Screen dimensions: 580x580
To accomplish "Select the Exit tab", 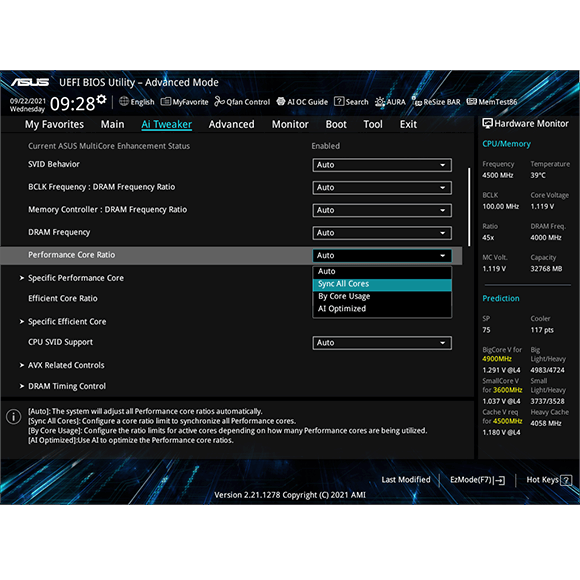I will click(408, 124).
